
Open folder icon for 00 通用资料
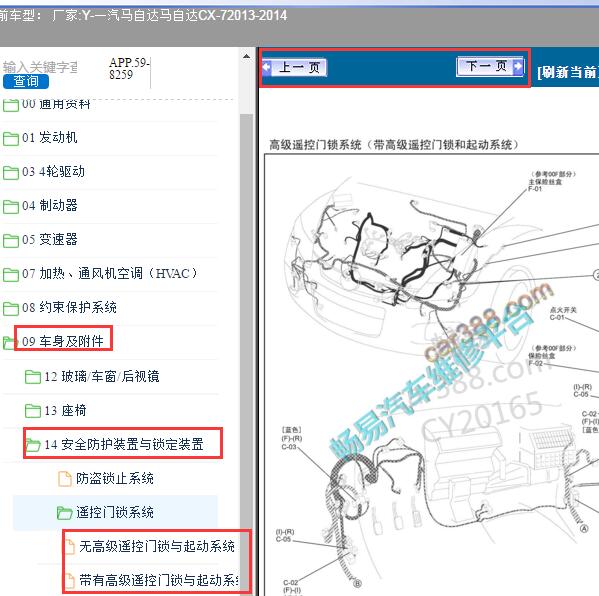point(11,105)
